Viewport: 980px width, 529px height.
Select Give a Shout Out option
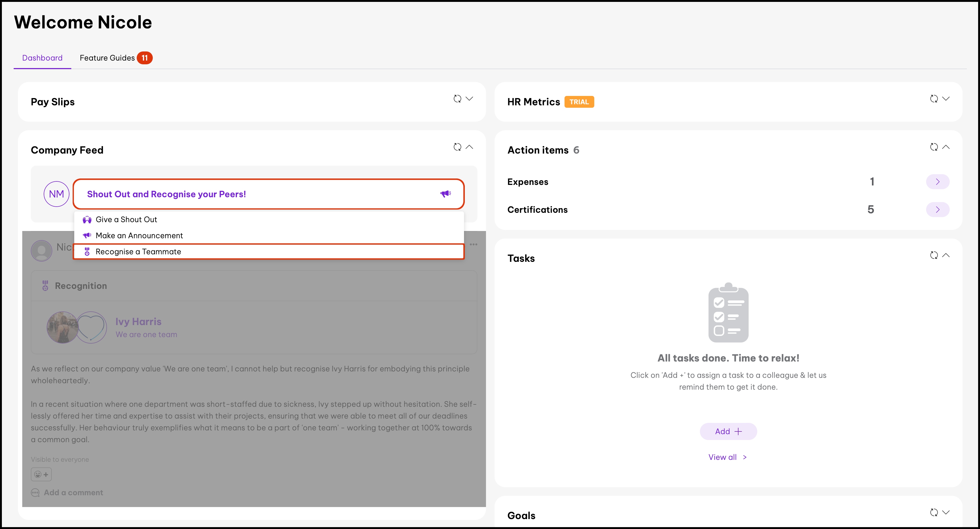(x=126, y=219)
